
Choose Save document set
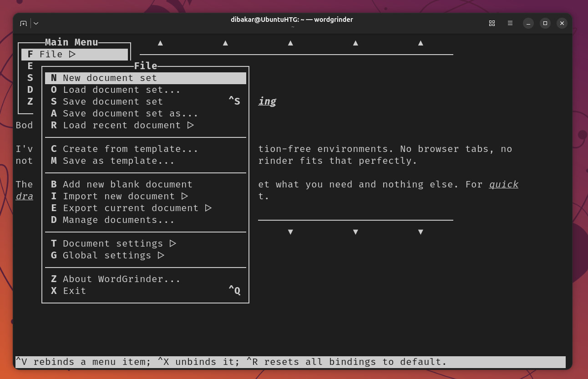point(146,102)
